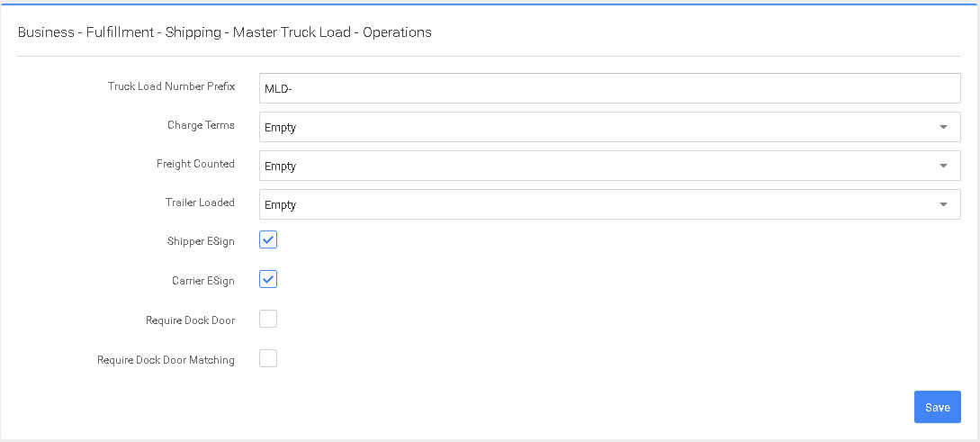Click the "Shipper ESign" label text
This screenshot has width=980, height=442.
tap(201, 241)
